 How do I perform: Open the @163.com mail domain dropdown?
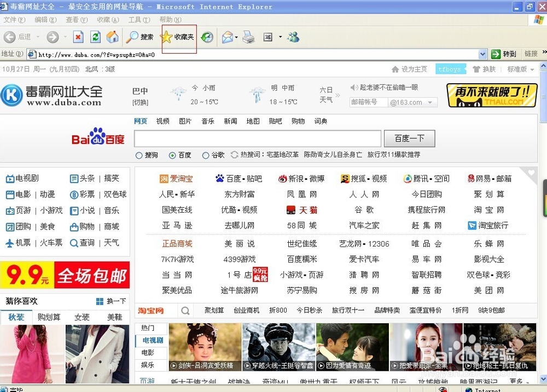(x=430, y=103)
